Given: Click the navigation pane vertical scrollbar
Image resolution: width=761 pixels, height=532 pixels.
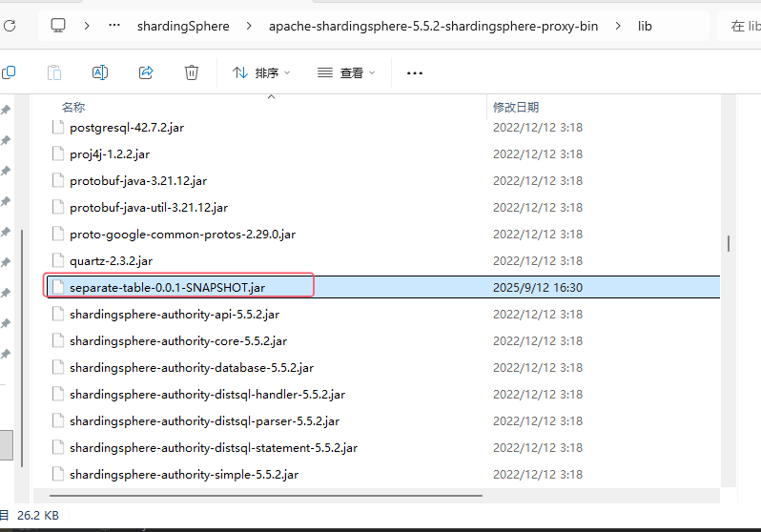Looking at the screenshot, I should 22,349.
